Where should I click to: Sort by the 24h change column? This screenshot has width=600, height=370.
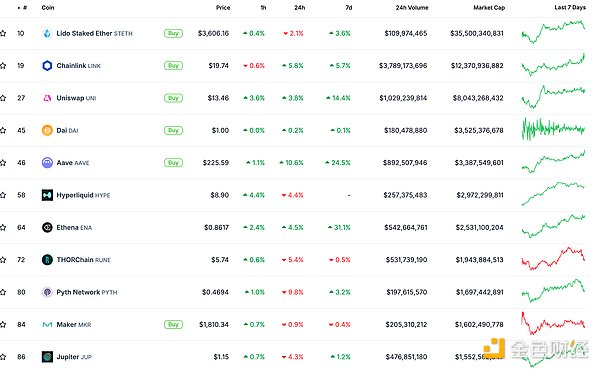coord(300,7)
